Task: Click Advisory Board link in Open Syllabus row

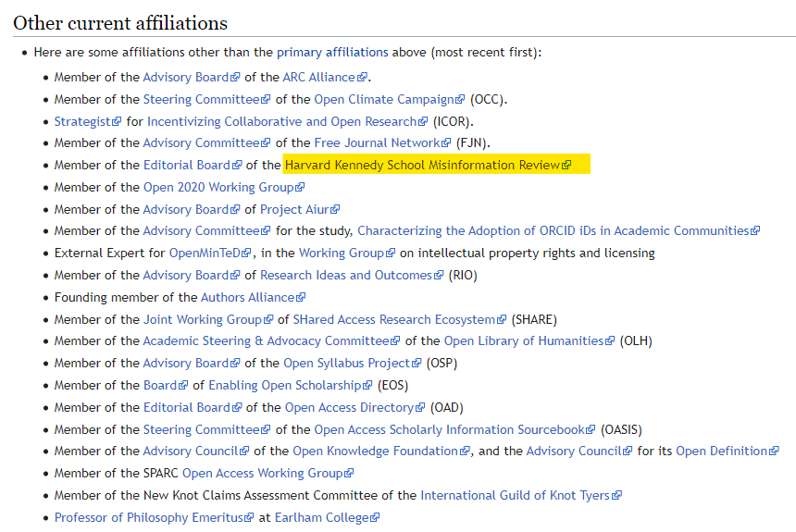Action: click(x=191, y=364)
